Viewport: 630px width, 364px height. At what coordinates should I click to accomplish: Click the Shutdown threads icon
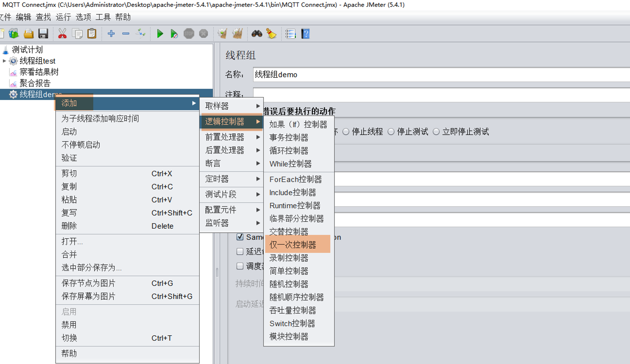tap(204, 33)
